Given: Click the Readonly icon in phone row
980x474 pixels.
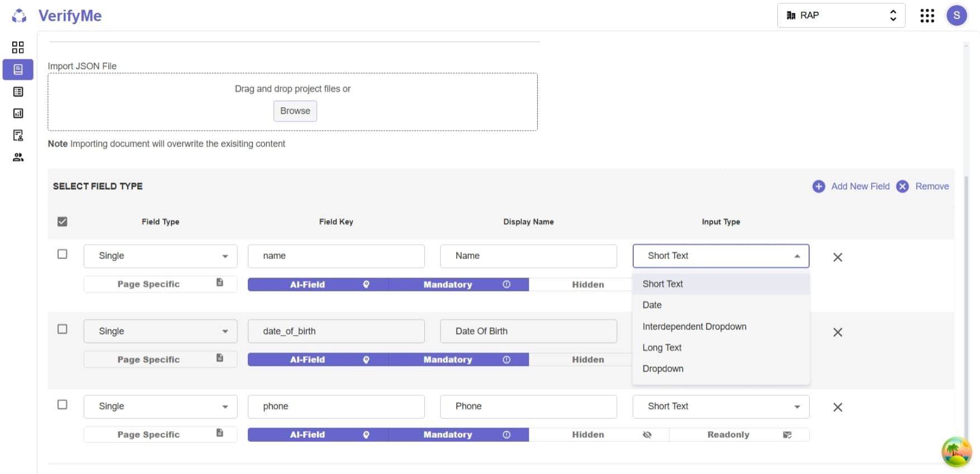Looking at the screenshot, I should coord(787,434).
